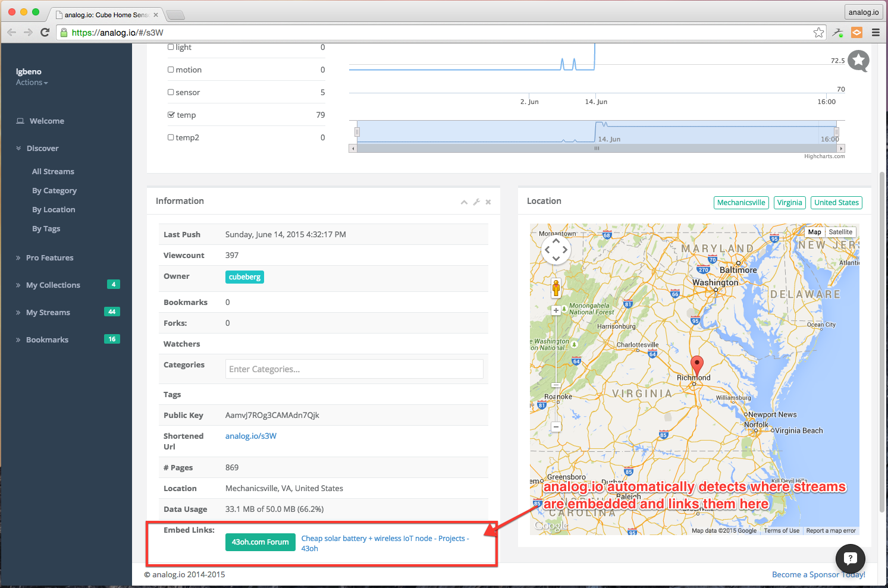Open the help question-mark bubble
The width and height of the screenshot is (888, 588).
point(851,558)
